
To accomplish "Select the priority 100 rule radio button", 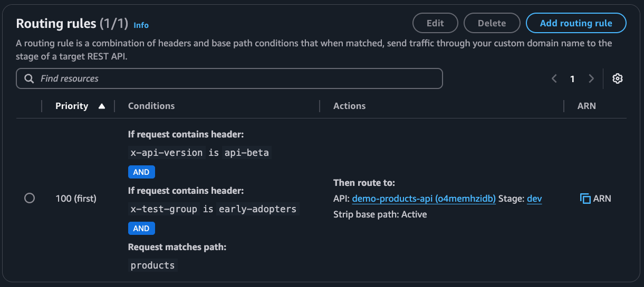I will [30, 198].
